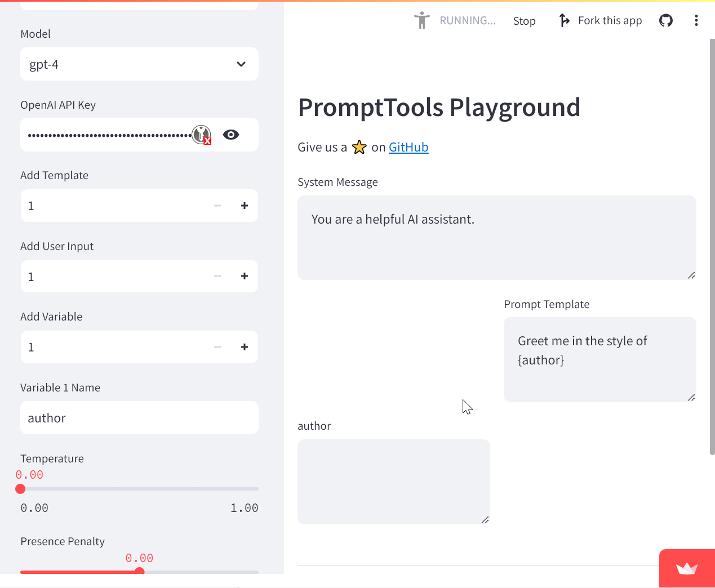
Task: Show the OpenAI API key with eye icon
Action: coord(231,135)
